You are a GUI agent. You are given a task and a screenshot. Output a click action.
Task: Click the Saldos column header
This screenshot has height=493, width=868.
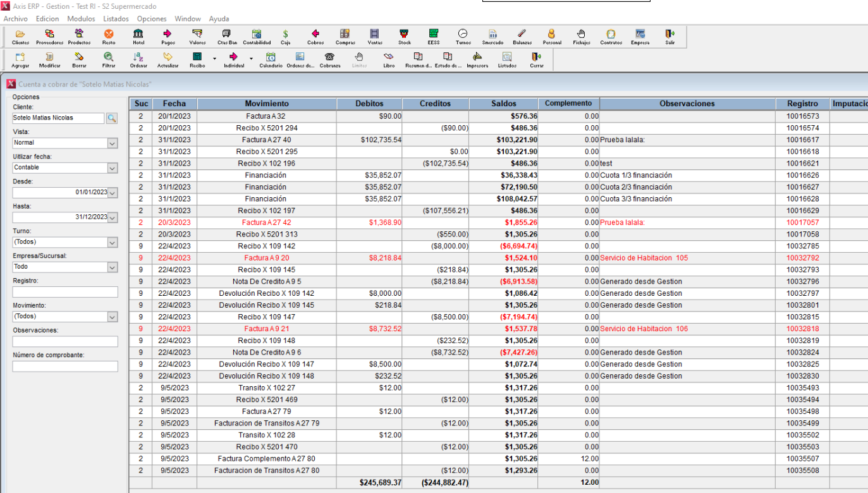click(503, 104)
